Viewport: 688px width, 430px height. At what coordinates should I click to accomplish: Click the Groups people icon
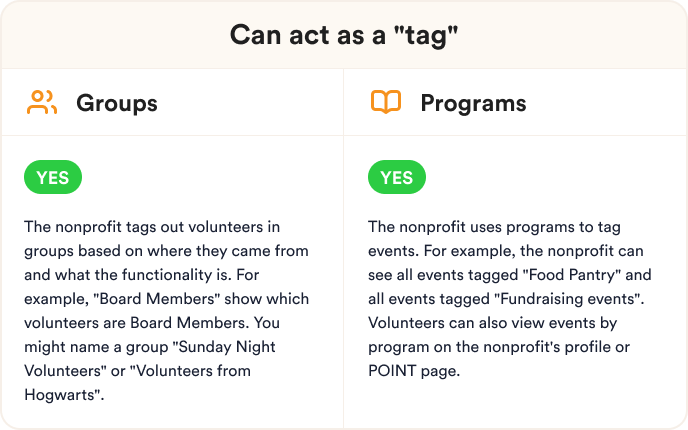42,102
